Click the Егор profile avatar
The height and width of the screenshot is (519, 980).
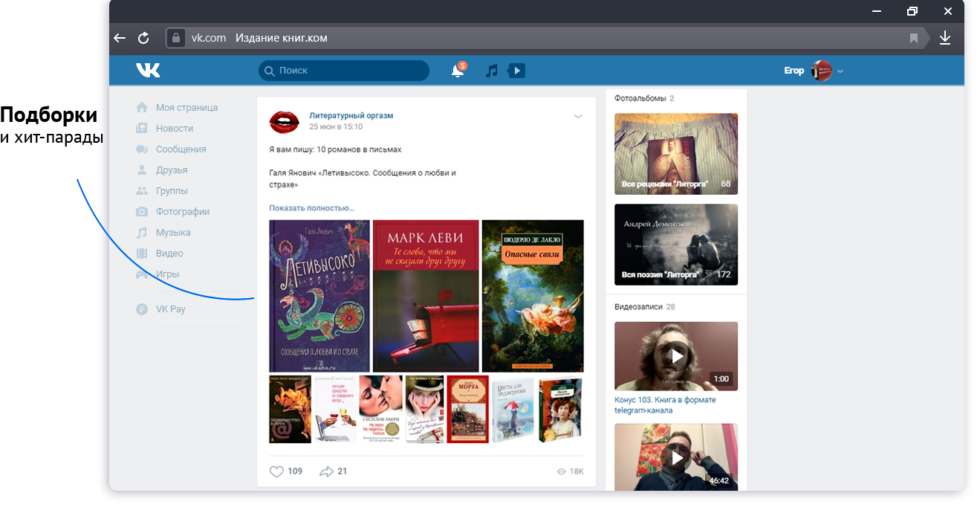coord(822,71)
